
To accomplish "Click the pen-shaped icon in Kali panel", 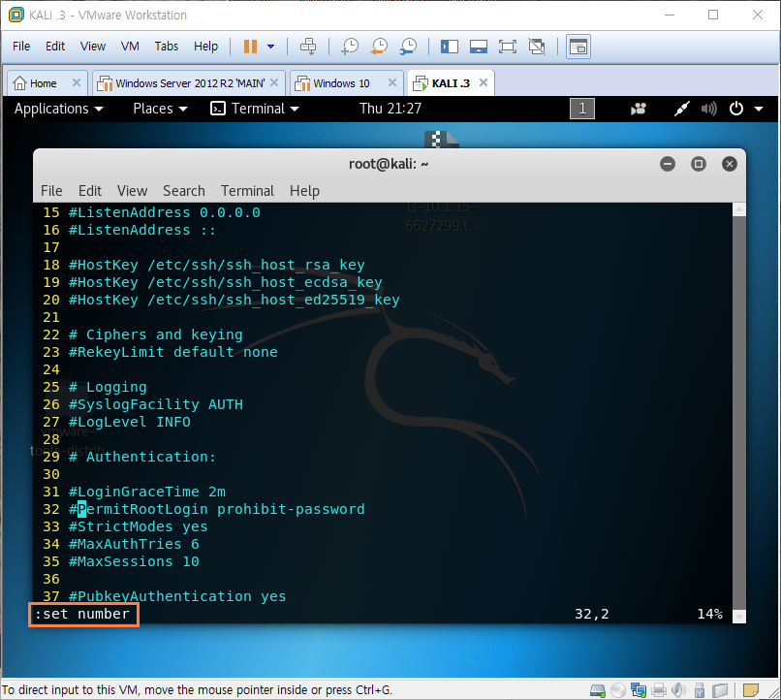I will click(x=682, y=109).
